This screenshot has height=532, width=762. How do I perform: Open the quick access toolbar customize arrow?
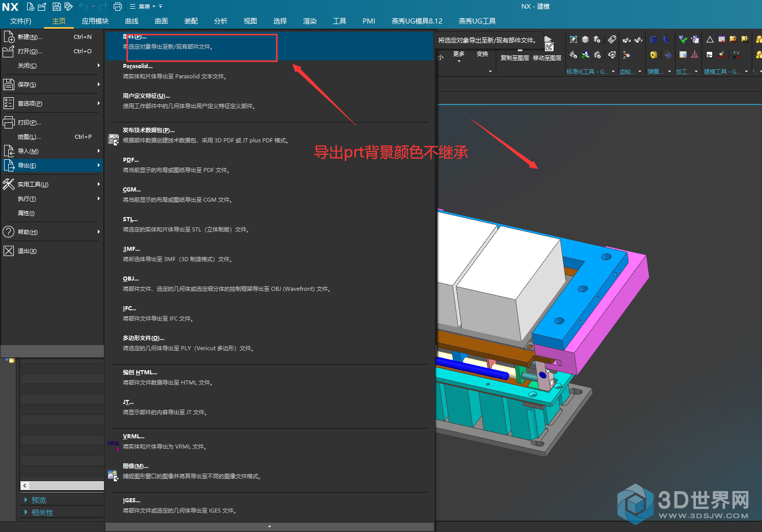[x=161, y=7]
